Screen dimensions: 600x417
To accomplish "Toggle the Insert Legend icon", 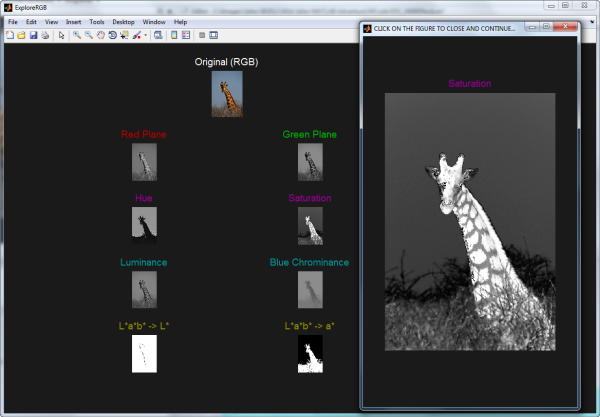I will click(x=187, y=35).
